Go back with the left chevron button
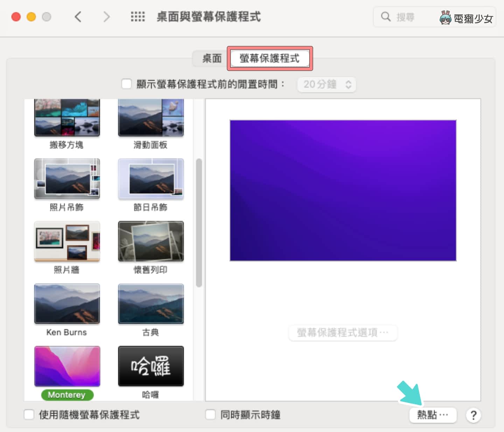 click(78, 16)
